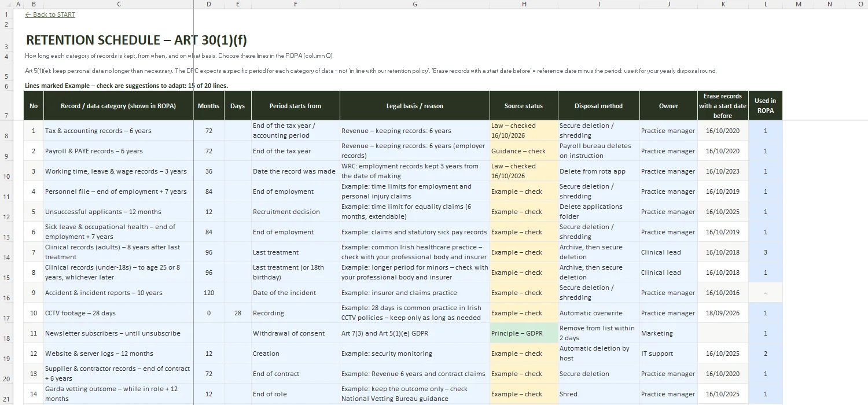Select column D header
This screenshot has width=868, height=405.
coord(209,4)
